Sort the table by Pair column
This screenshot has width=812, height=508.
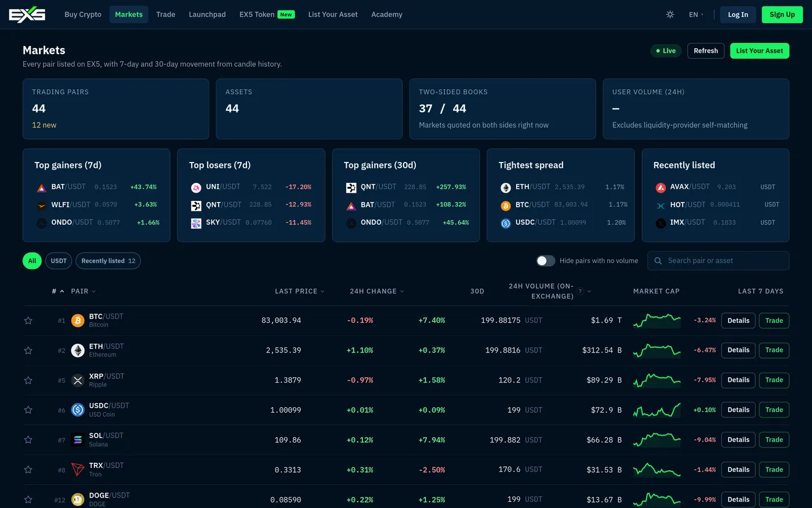83,291
